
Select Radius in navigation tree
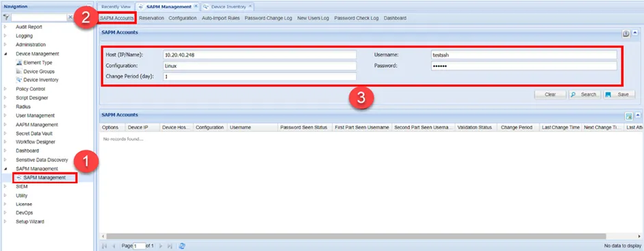click(x=23, y=107)
